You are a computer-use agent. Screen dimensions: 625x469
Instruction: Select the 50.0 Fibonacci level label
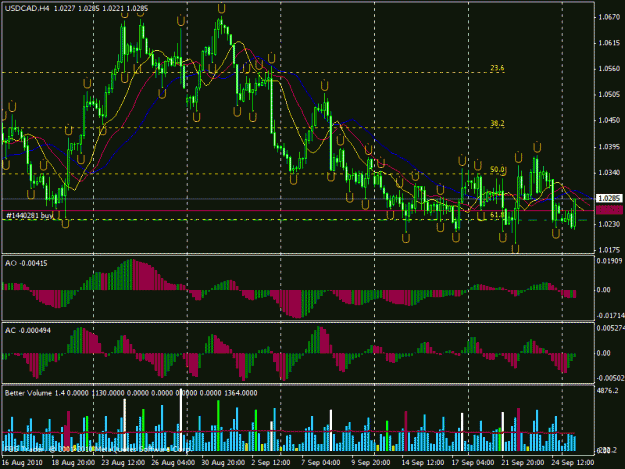(x=497, y=170)
